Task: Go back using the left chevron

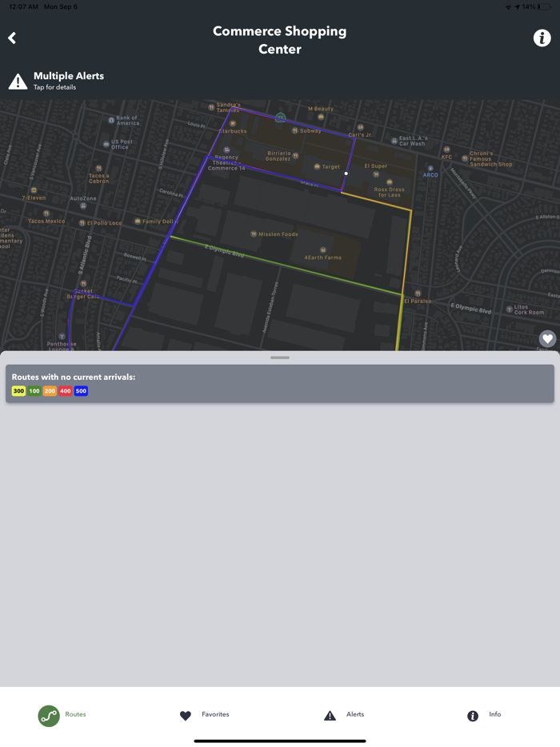Action: pos(12,38)
